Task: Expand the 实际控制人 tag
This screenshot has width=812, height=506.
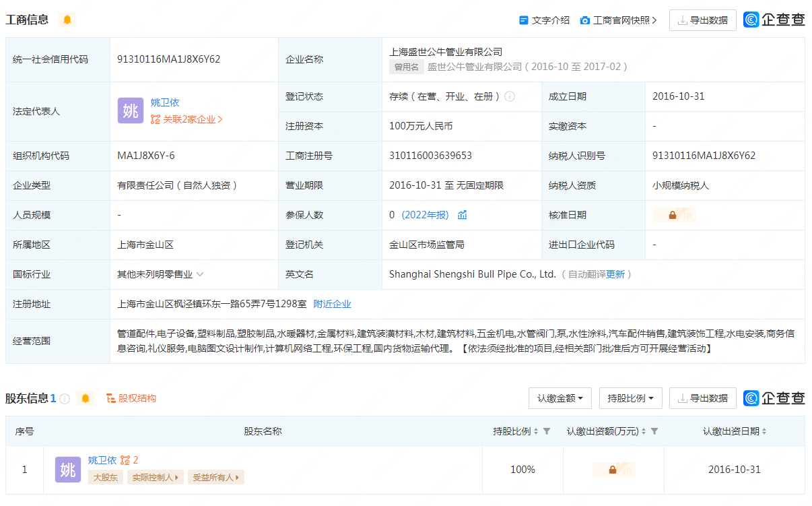Action: click(x=156, y=478)
